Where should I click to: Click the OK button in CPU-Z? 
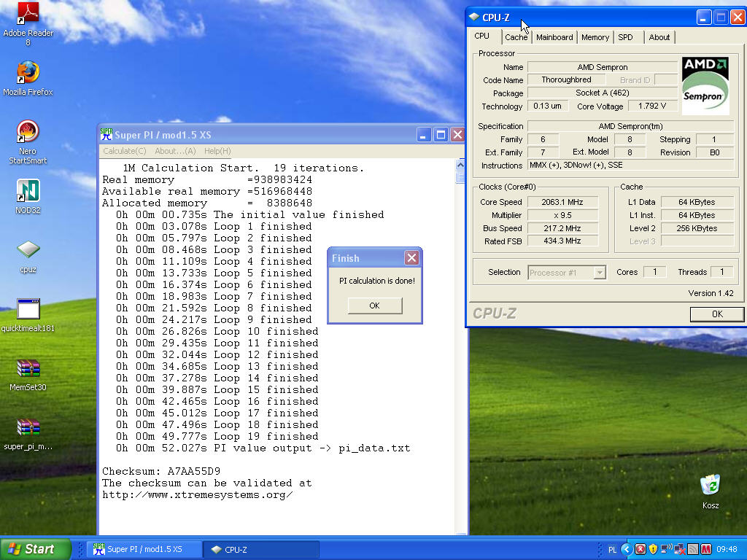point(717,314)
